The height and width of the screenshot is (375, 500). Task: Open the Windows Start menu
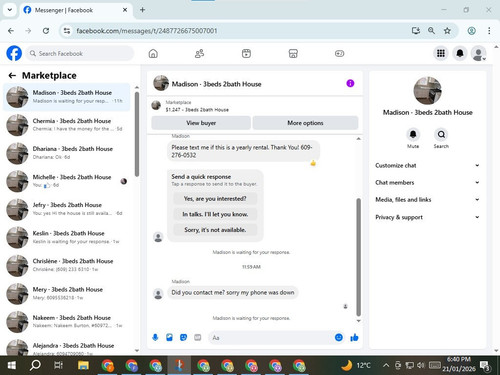point(12,365)
